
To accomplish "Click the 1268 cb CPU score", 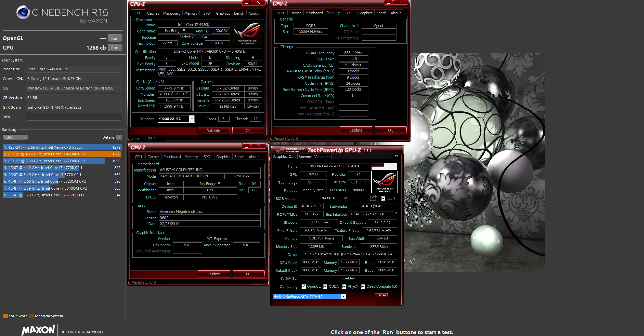I will [x=96, y=48].
